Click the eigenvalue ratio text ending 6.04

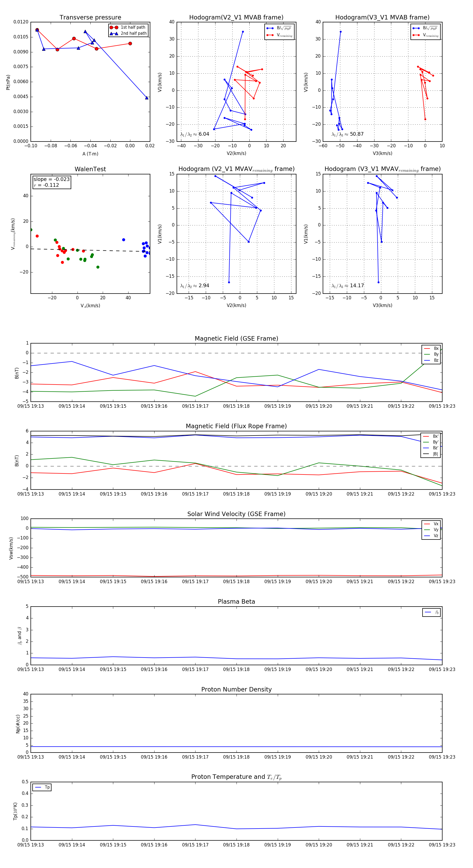[194, 134]
